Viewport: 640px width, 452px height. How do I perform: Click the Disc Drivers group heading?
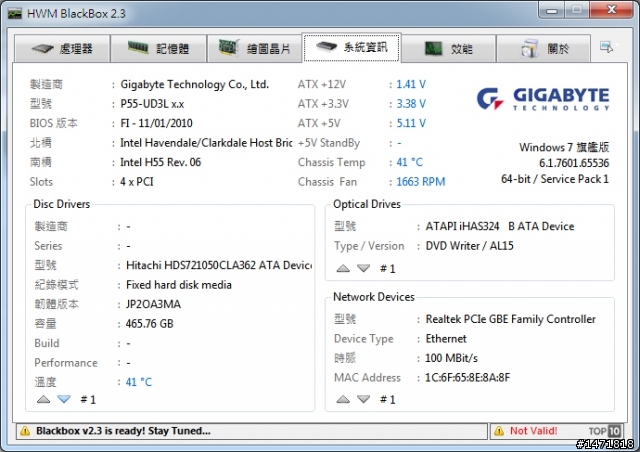tap(62, 204)
